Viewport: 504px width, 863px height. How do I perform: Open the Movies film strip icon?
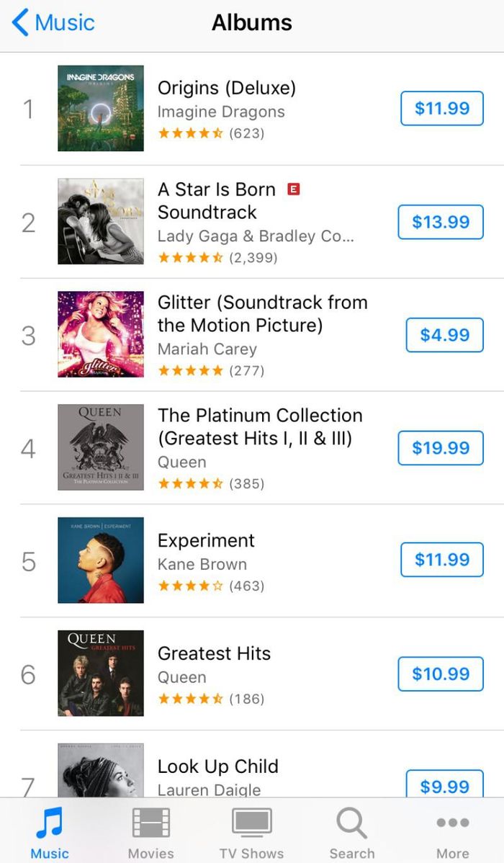(150, 823)
